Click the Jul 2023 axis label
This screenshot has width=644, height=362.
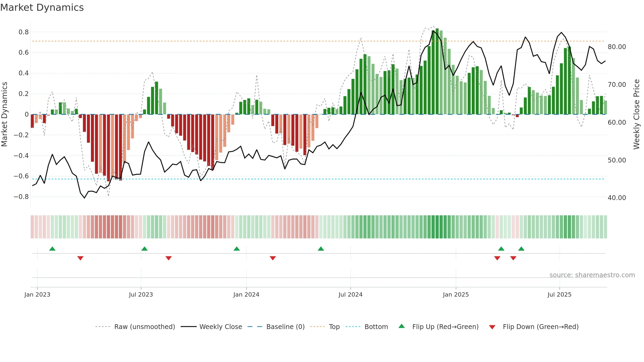click(141, 294)
